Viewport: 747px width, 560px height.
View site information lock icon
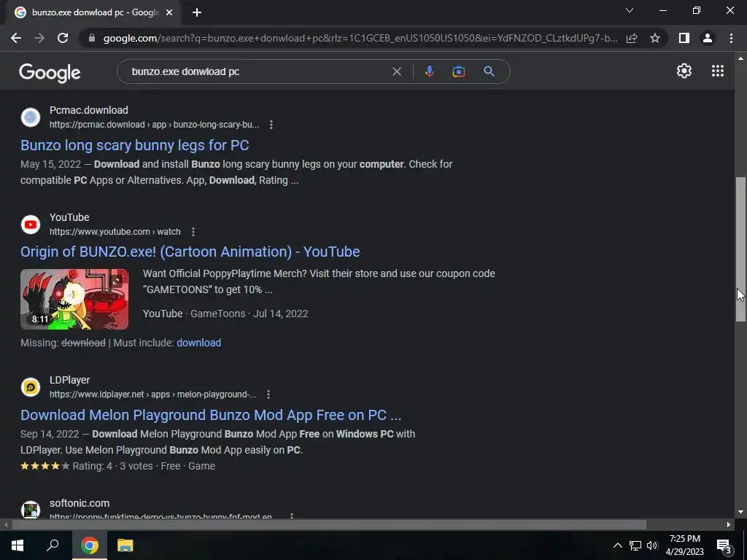tap(92, 38)
